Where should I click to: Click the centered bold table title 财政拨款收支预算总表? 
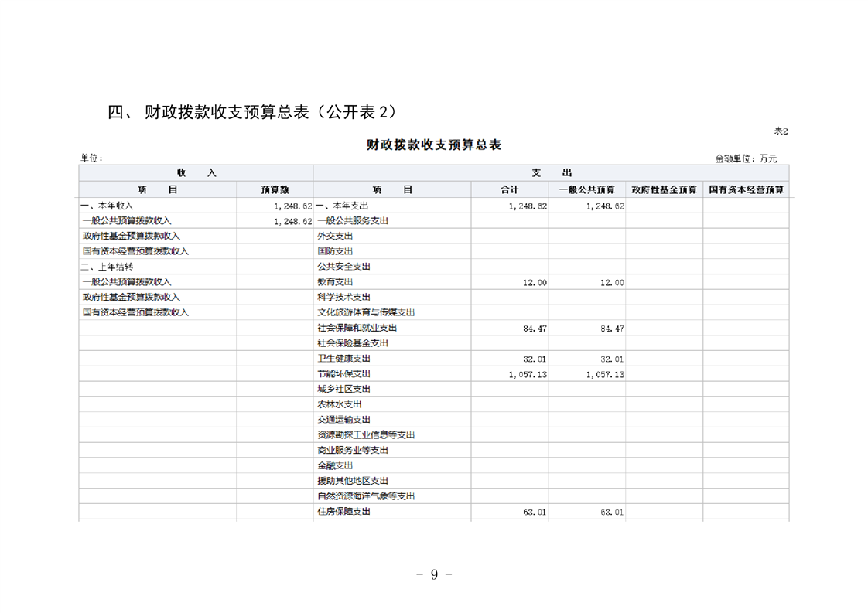click(434, 145)
